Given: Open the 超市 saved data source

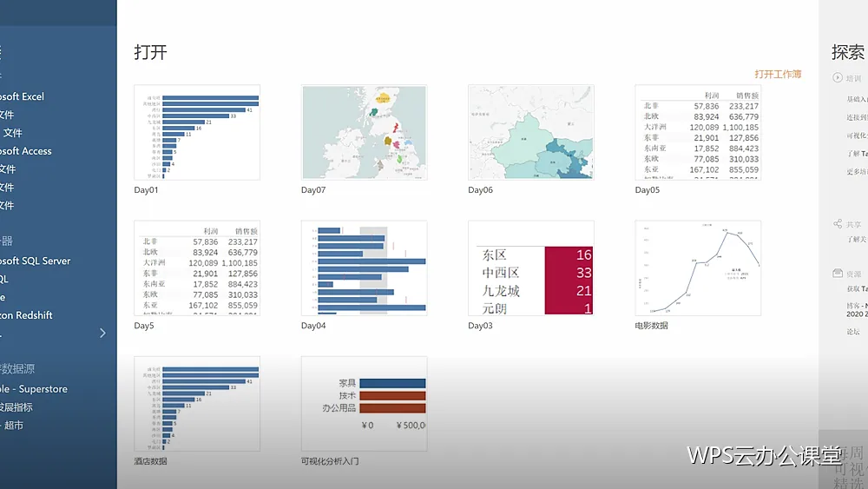Looking at the screenshot, I should point(11,426).
